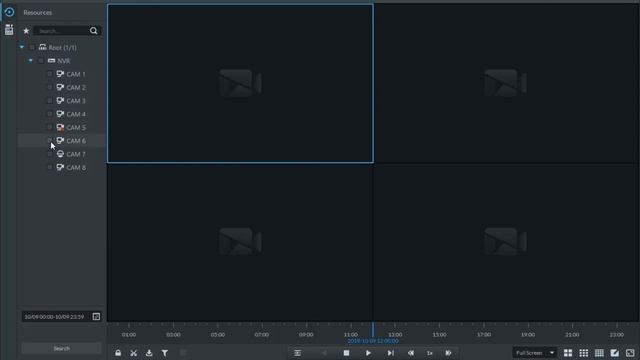Toggle the sync playback icon
640x360 pixels.
[x=298, y=353]
